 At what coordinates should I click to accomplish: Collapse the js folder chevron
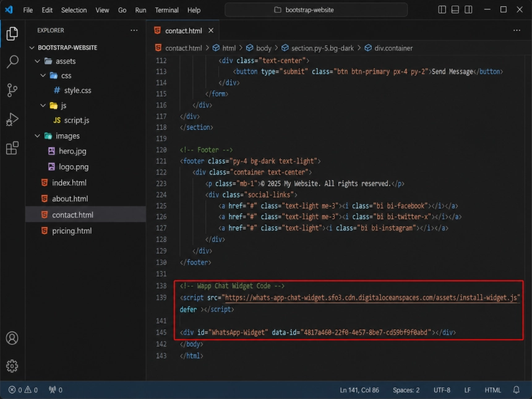click(x=43, y=106)
